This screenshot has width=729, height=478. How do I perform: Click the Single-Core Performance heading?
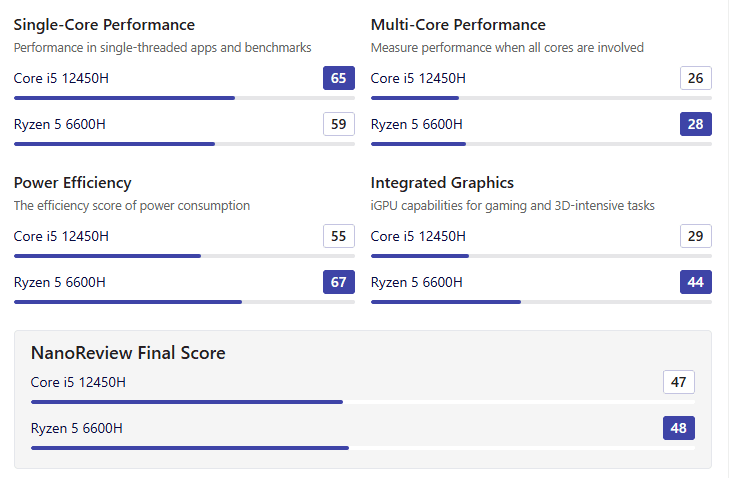tap(104, 25)
